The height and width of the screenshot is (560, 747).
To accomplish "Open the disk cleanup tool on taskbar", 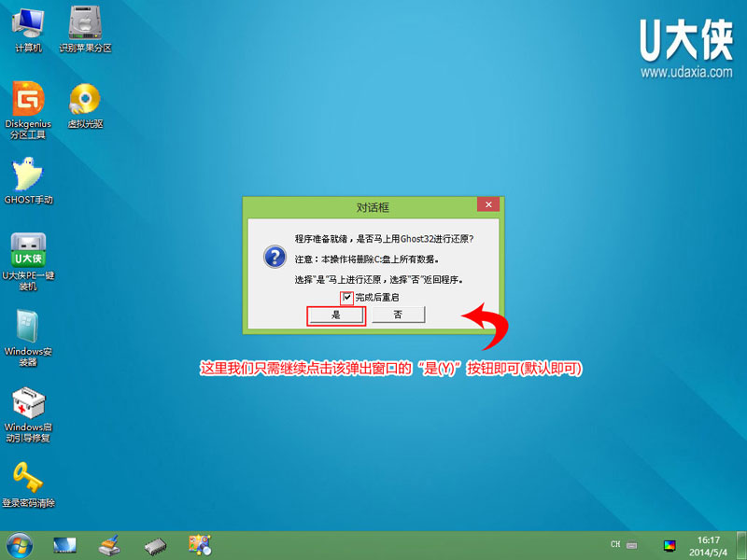I will (109, 544).
